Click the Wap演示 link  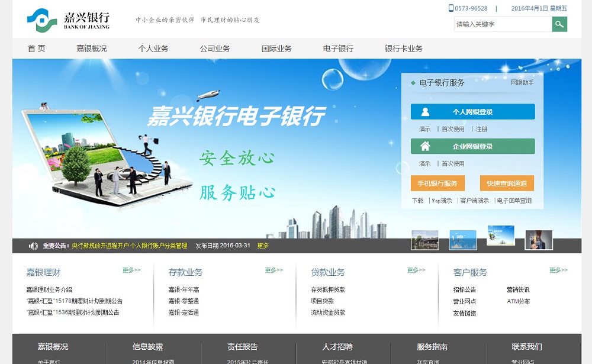click(x=442, y=201)
